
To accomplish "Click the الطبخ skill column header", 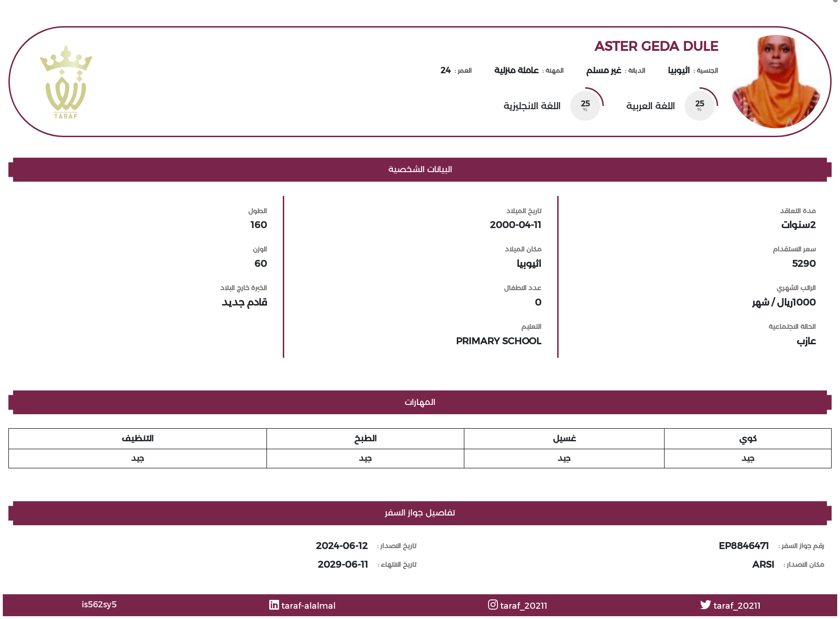I will [365, 438].
